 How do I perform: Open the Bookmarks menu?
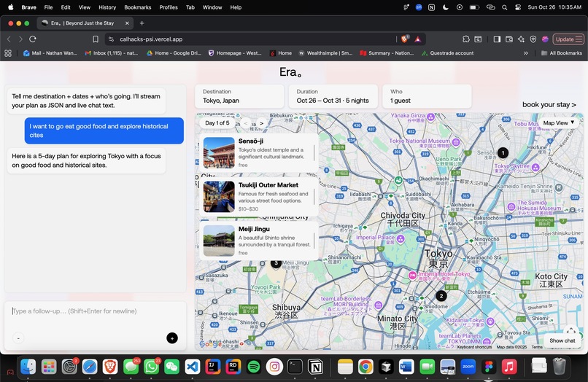click(138, 7)
